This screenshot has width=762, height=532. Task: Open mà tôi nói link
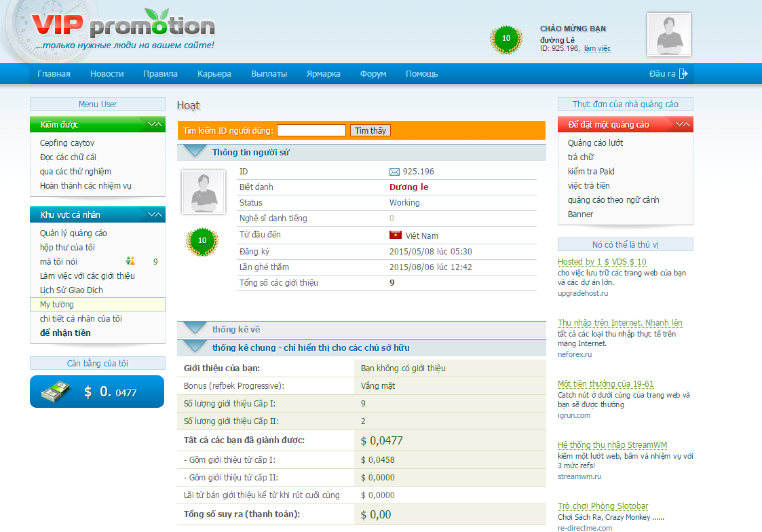58,261
